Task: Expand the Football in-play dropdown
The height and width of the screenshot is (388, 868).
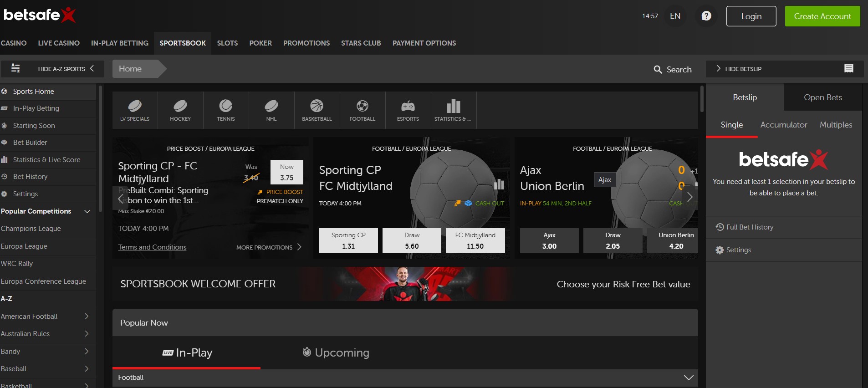Action: [689, 378]
